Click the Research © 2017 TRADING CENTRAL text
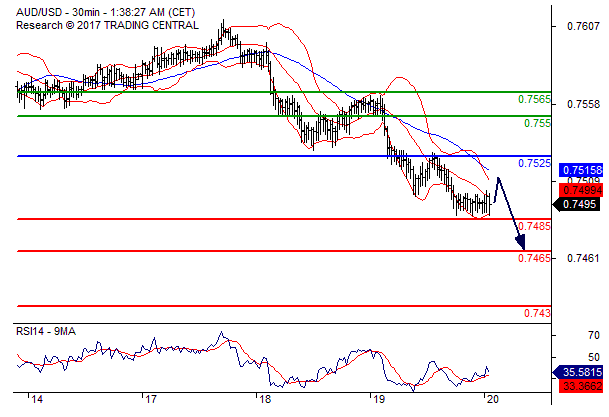This screenshot has height=417, width=609. tap(107, 26)
